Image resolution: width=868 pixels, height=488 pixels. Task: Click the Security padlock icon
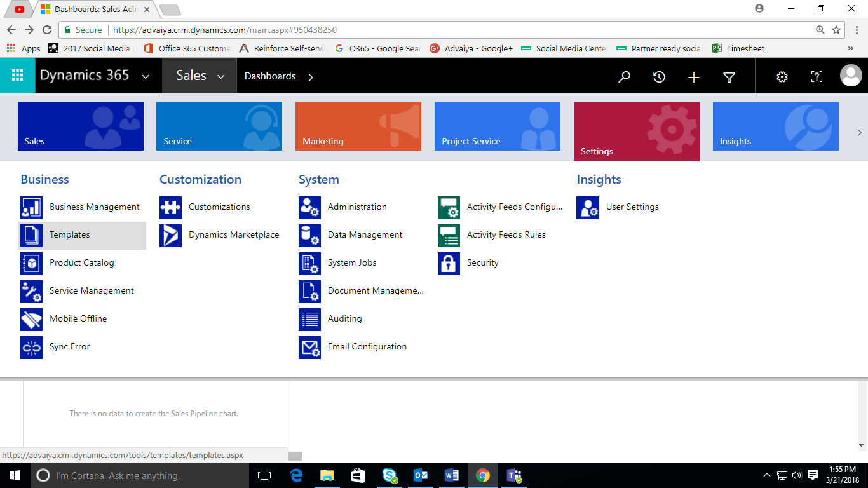[449, 264]
